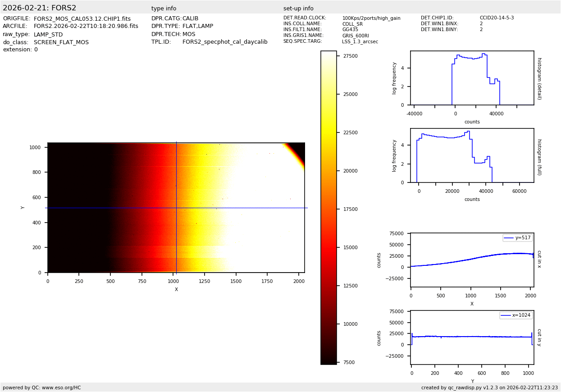561x392 pixels.
Task: Click the 'set-up info' header
Action: tap(298, 9)
